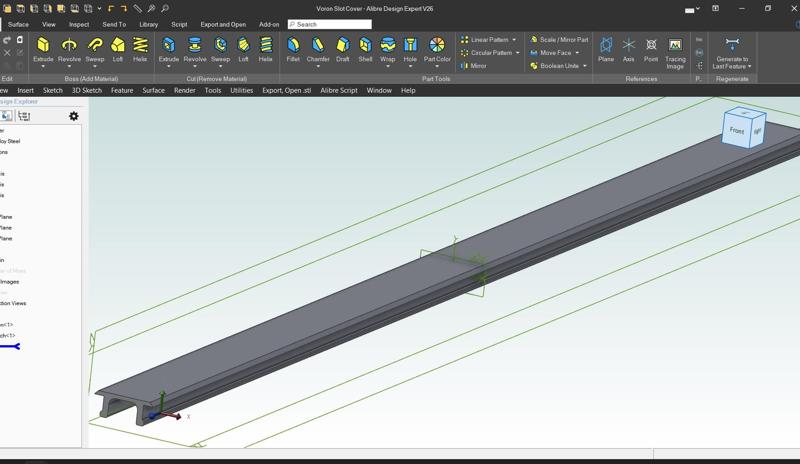
Task: Choose the Cut Helix tool
Action: pyautogui.click(x=265, y=49)
